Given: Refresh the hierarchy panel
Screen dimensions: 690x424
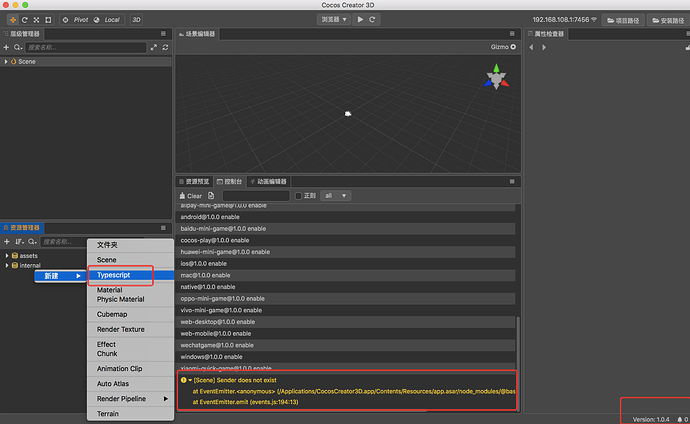Looking at the screenshot, I should pyautogui.click(x=165, y=48).
